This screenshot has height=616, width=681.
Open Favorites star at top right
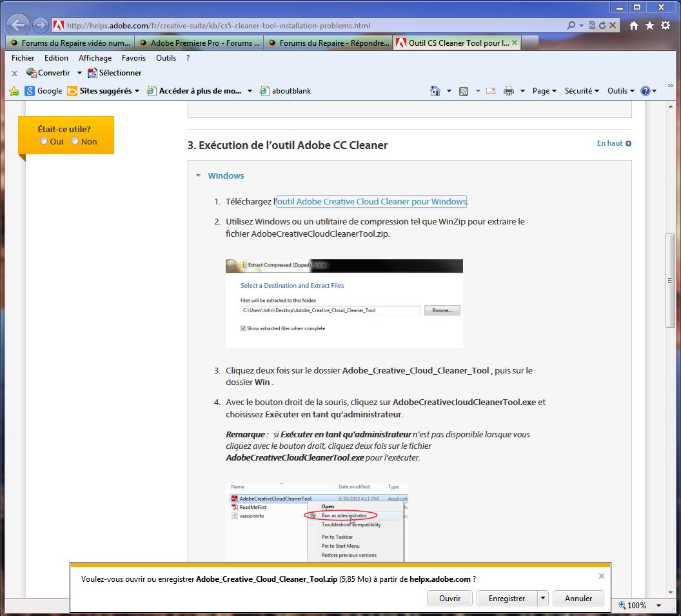tap(650, 25)
